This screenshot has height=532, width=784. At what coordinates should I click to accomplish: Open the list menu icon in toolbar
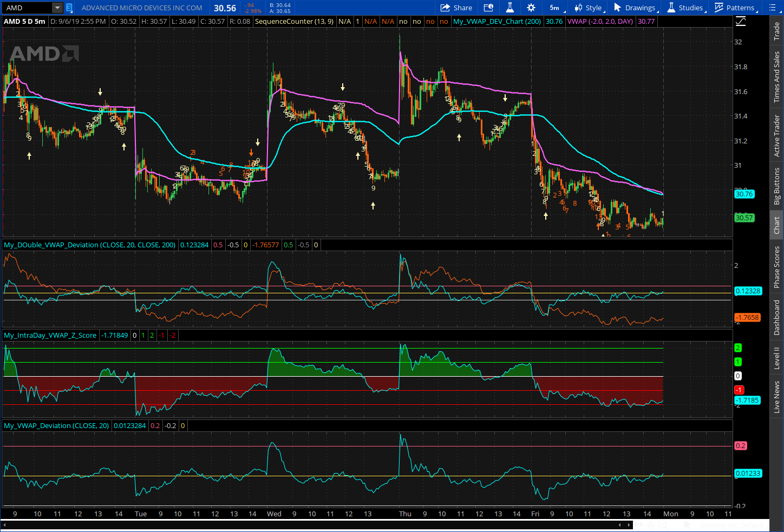click(772, 8)
